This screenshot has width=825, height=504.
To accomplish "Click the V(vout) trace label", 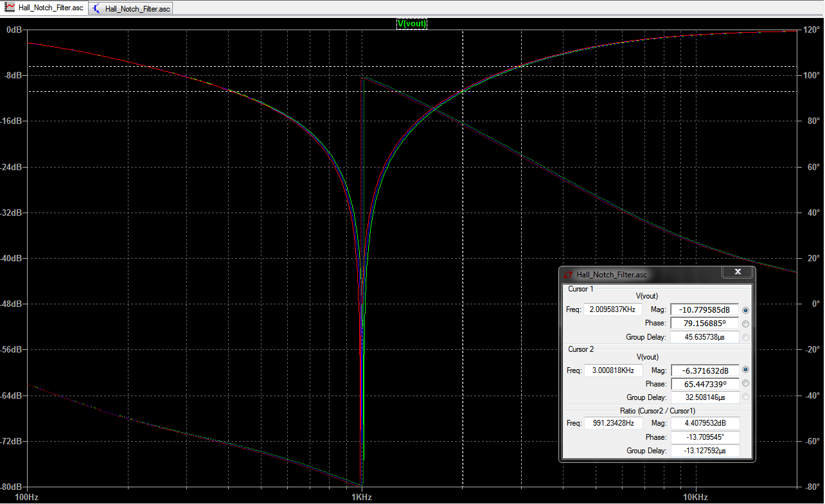I will coord(412,24).
